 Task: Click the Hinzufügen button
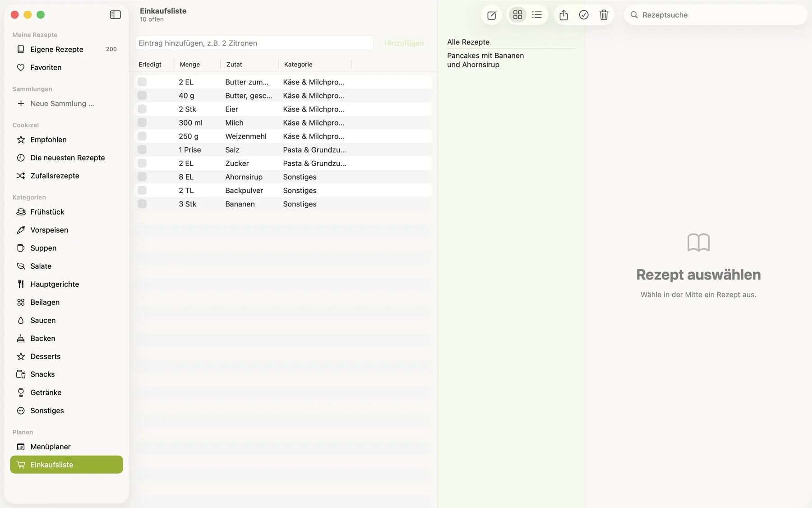[404, 43]
